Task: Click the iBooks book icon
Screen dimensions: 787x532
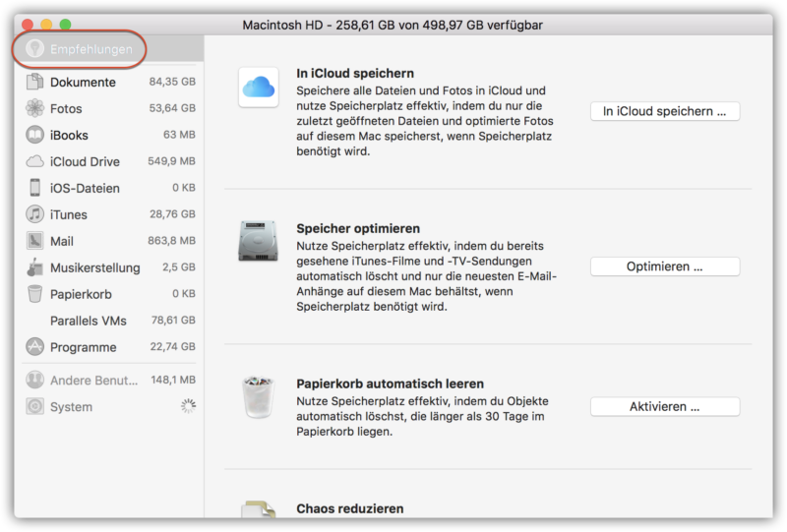Action: coord(34,135)
